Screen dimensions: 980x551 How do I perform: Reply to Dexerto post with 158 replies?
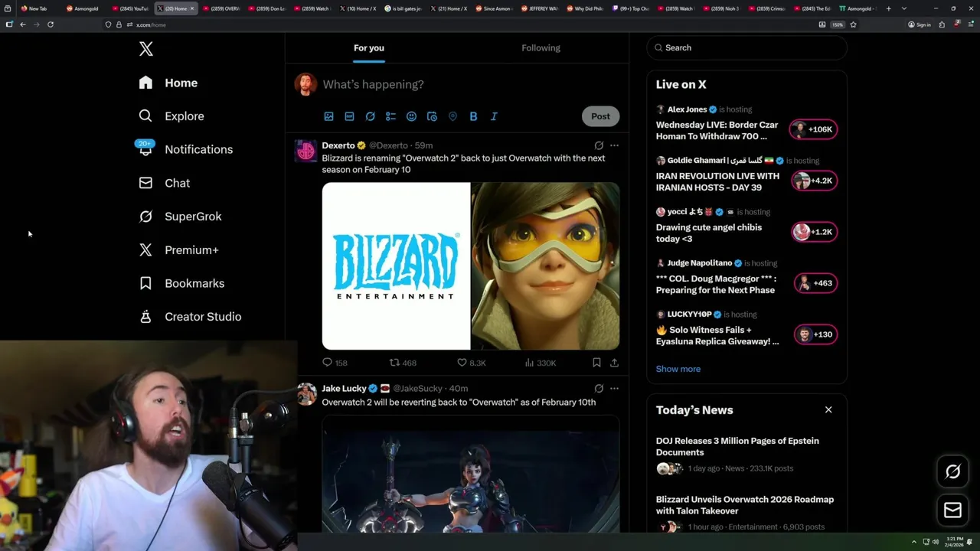(335, 363)
